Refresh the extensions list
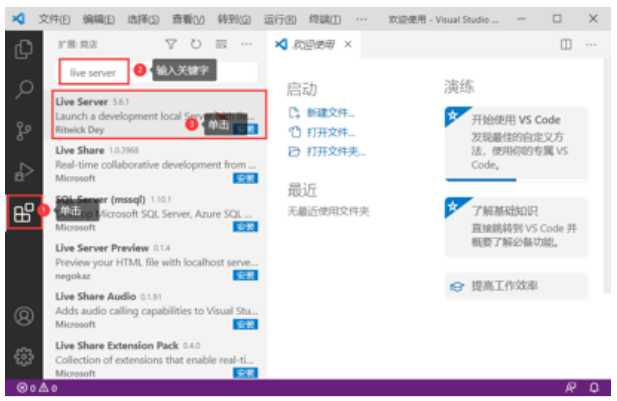This screenshot has width=617, height=401. point(196,44)
